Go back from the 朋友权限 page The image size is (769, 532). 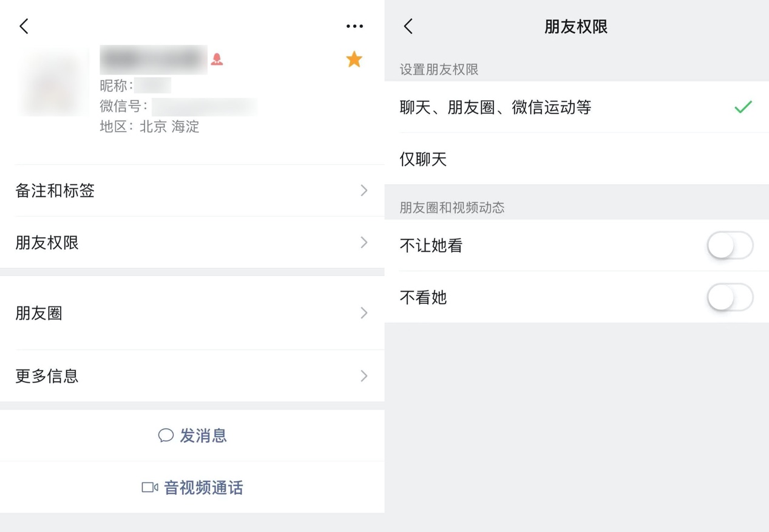408,26
